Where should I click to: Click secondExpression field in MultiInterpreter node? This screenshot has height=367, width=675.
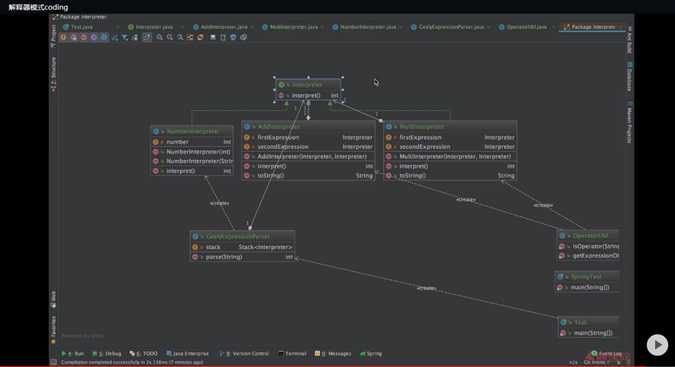[x=450, y=147]
